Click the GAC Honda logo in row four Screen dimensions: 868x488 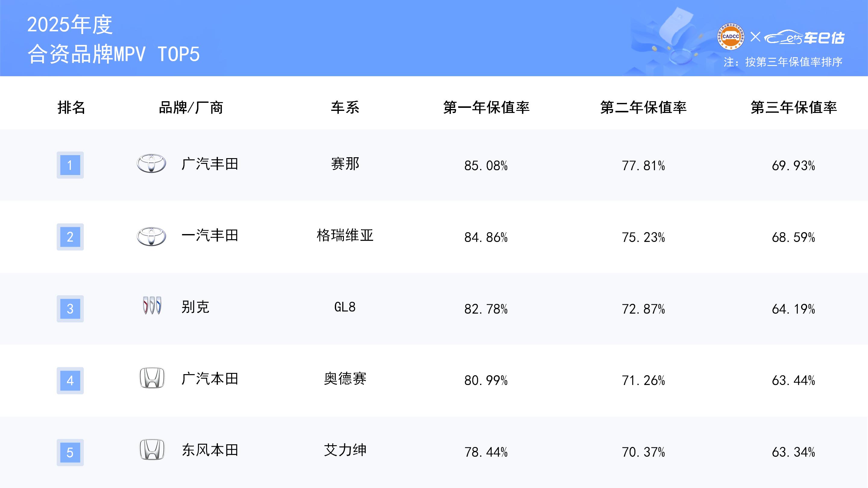[x=152, y=378]
